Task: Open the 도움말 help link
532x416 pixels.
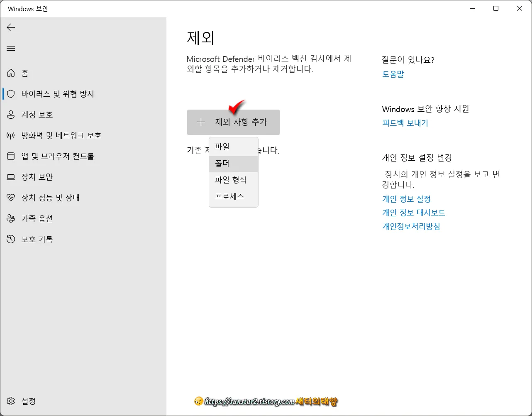Action: pos(393,74)
